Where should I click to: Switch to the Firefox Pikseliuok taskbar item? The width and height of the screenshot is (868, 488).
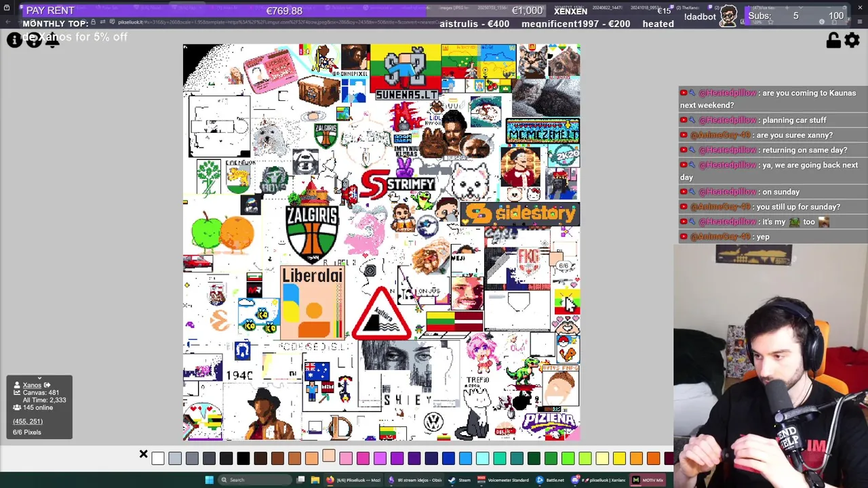tap(354, 480)
